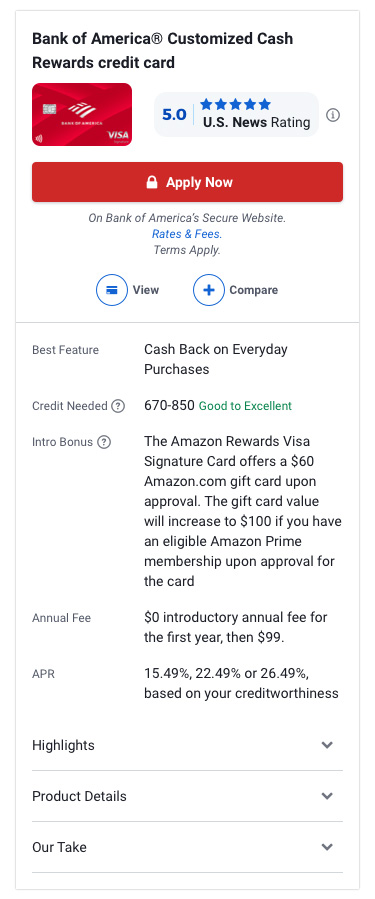Click the Intro Bonus help icon

[x=104, y=442]
